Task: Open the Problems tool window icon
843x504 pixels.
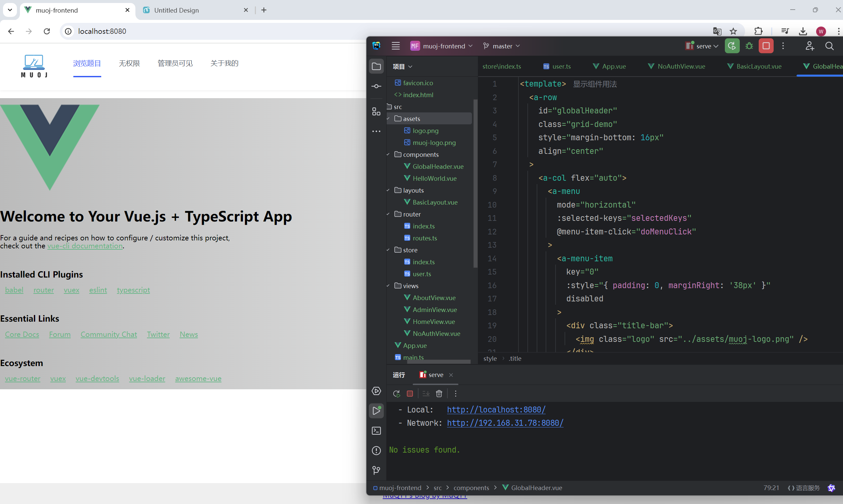Action: click(376, 450)
